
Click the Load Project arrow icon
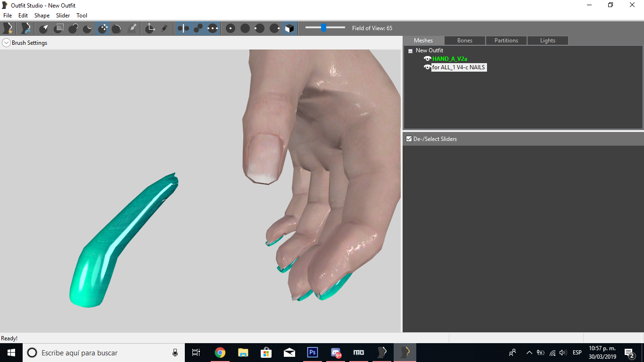tap(26, 28)
